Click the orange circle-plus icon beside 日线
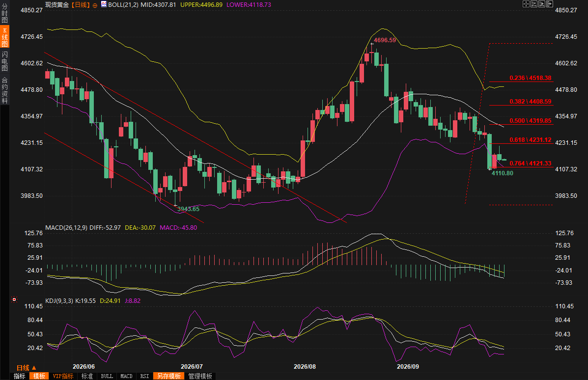The image size is (588, 380). [x=95, y=5]
